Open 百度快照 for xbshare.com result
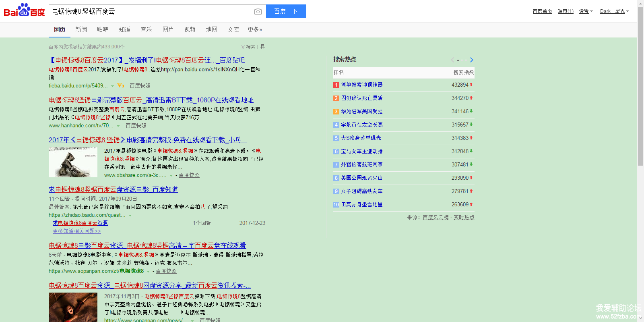 pyautogui.click(x=189, y=175)
